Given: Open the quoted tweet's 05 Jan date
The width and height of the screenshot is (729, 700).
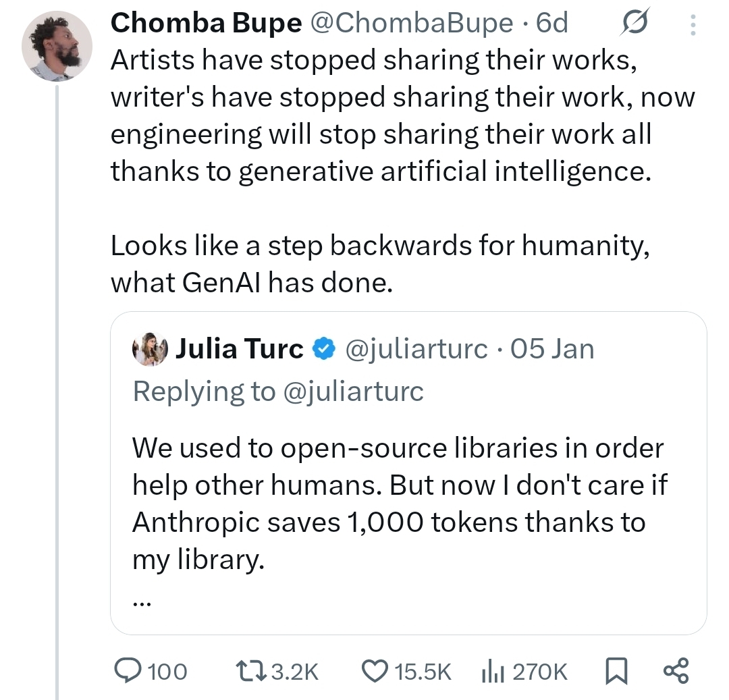Looking at the screenshot, I should pyautogui.click(x=552, y=350).
